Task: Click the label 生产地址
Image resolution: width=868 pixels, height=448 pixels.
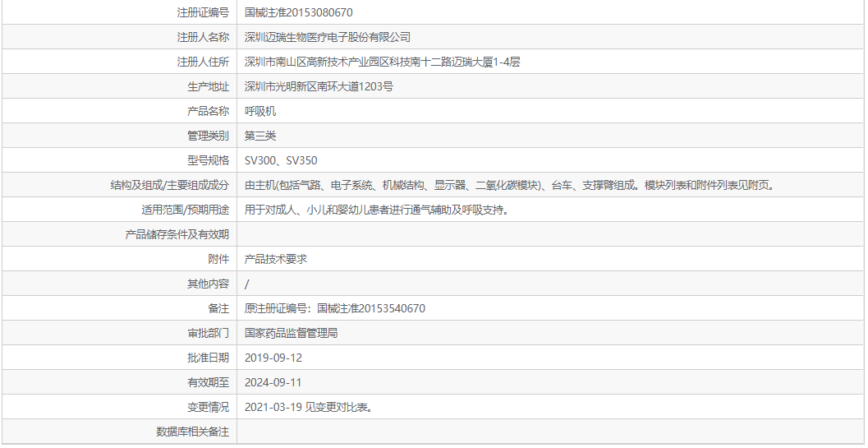Action: pos(208,86)
